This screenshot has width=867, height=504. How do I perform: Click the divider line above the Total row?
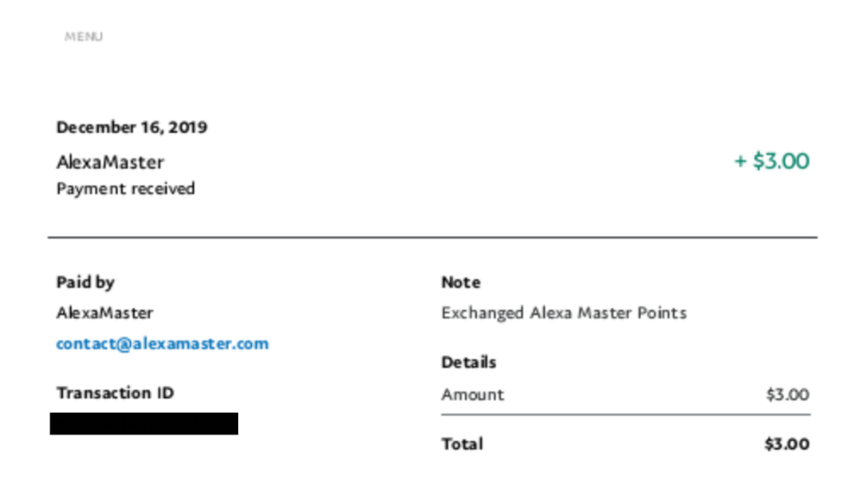pyautogui.click(x=625, y=415)
